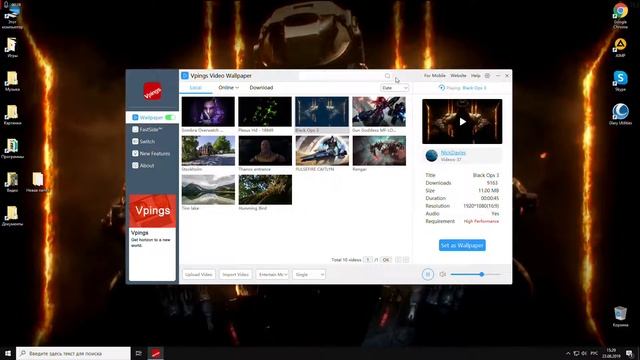The height and width of the screenshot is (360, 640).
Task: Select the Rengar video thumbnail
Action: point(379,151)
